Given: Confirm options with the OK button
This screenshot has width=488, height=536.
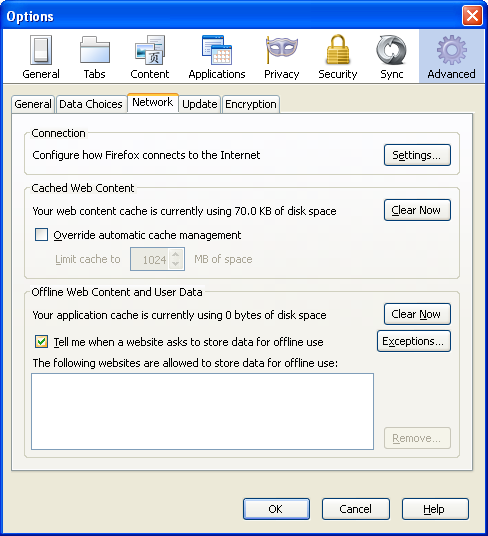Looking at the screenshot, I should coord(276,509).
